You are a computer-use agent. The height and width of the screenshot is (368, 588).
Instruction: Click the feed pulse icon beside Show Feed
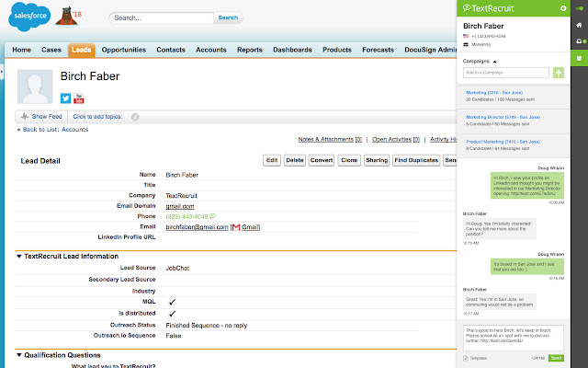tap(25, 117)
